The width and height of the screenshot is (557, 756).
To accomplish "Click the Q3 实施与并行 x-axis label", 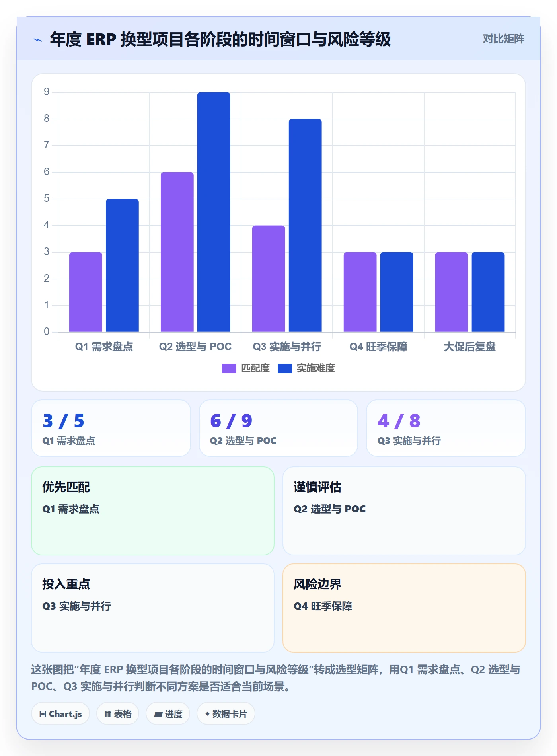I will (x=287, y=347).
